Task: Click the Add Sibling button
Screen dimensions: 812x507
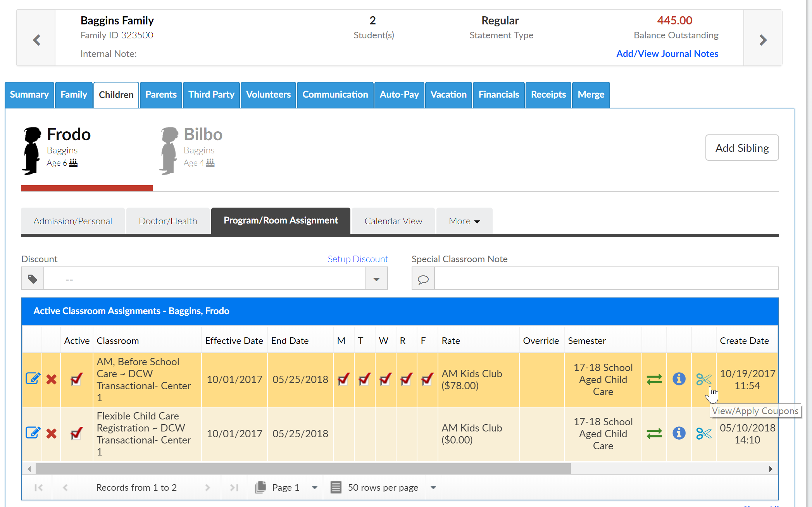Action: coord(741,148)
